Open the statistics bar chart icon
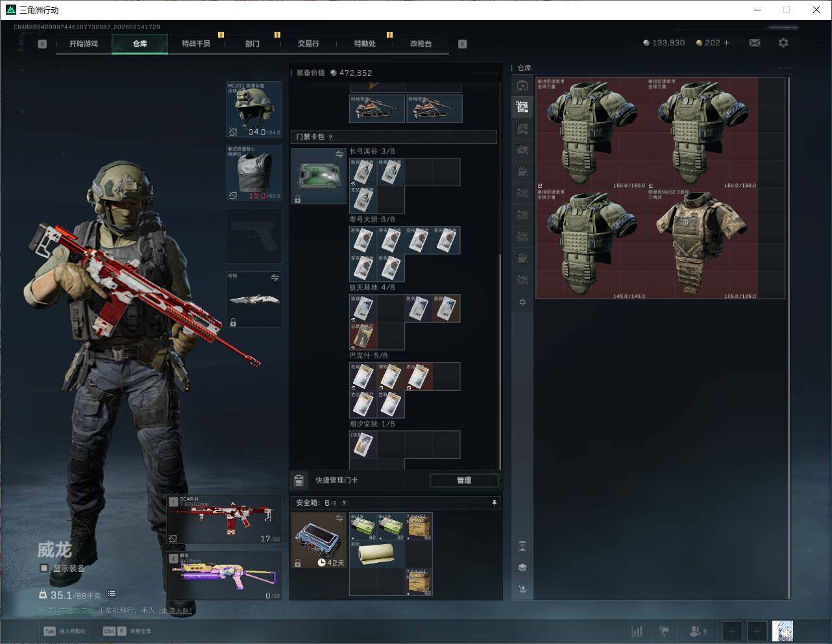Viewport: 832px width, 644px height. click(637, 631)
